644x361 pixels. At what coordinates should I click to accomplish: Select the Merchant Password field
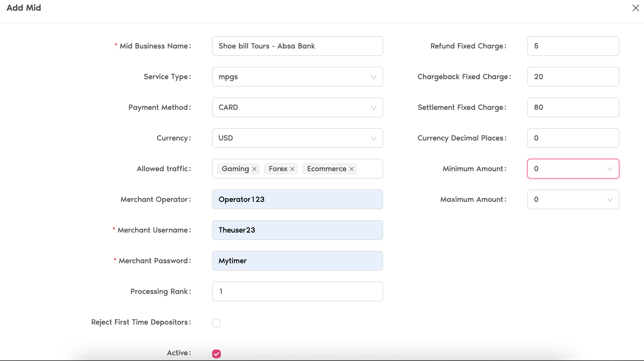pyautogui.click(x=297, y=261)
